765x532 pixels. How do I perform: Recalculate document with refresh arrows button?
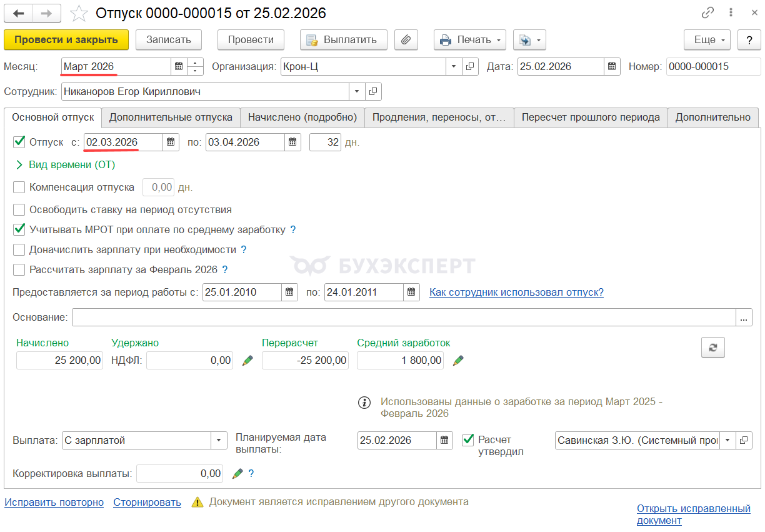coord(713,348)
